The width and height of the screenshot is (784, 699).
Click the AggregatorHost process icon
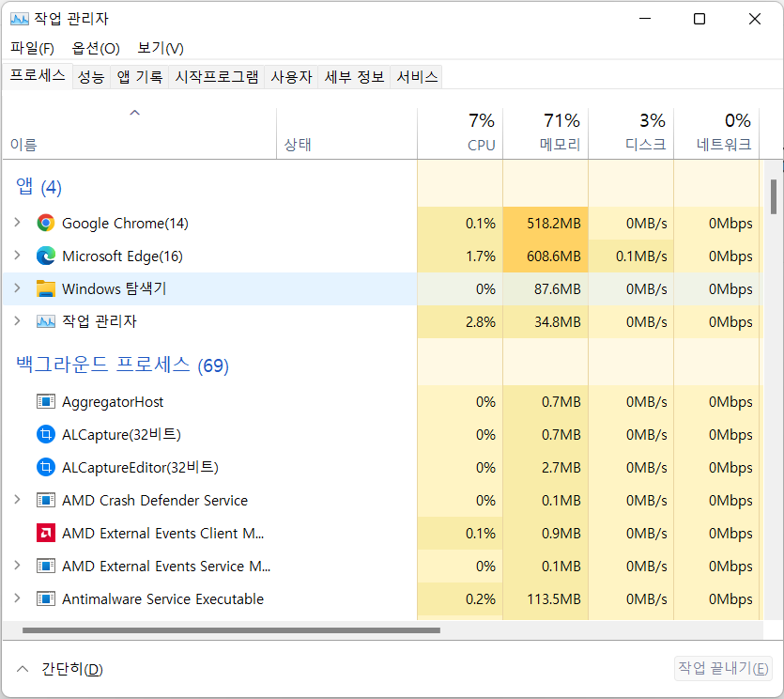pyautogui.click(x=45, y=401)
